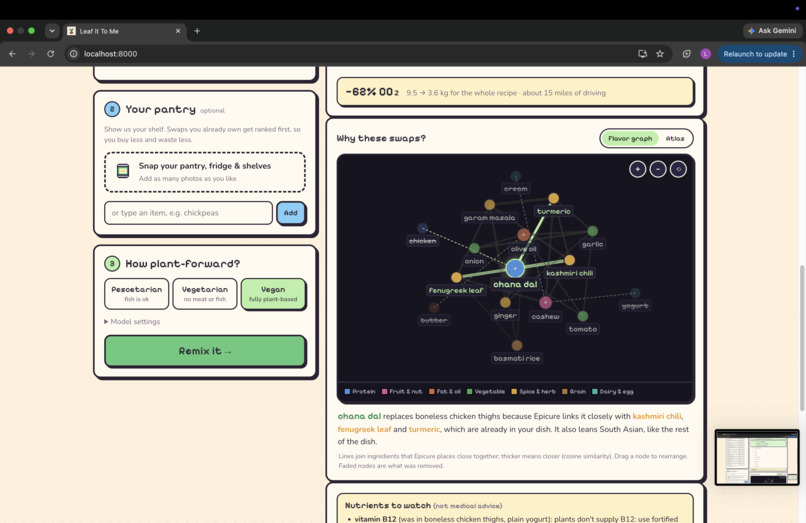Open the Leaf It To Me tab
The width and height of the screenshot is (806, 523).
[123, 31]
